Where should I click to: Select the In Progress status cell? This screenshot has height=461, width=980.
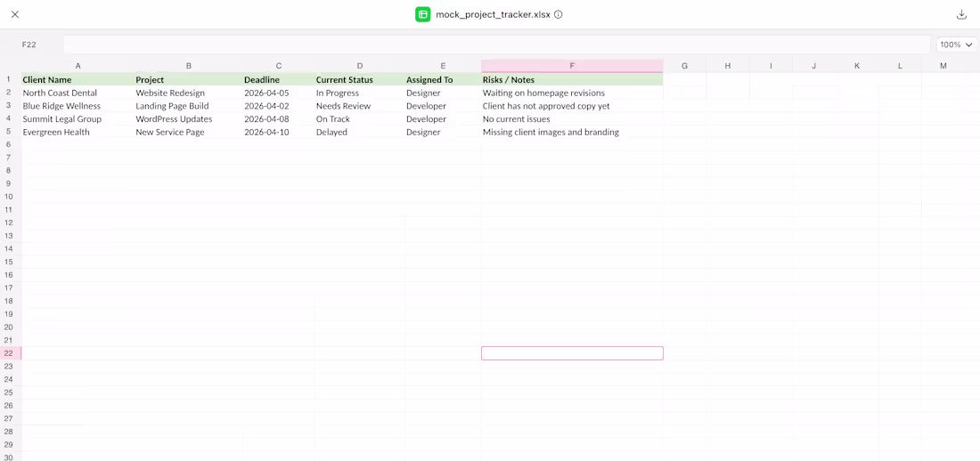click(360, 93)
